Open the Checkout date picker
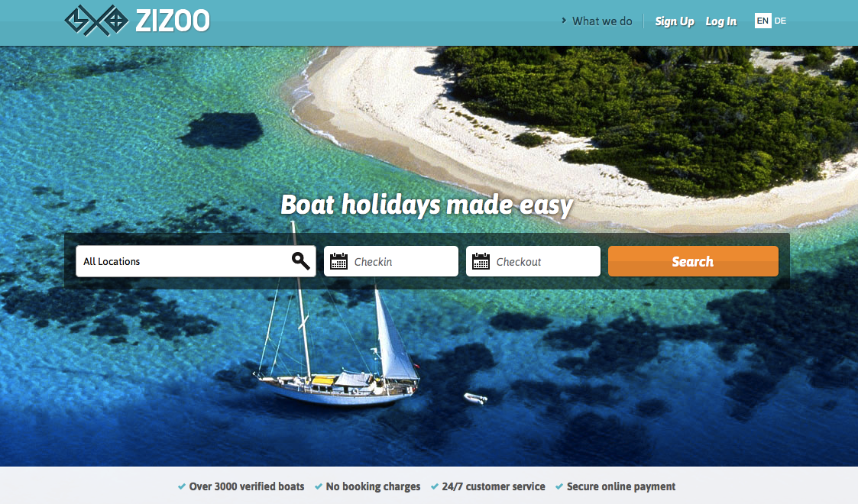This screenshot has height=504, width=858. click(x=533, y=261)
